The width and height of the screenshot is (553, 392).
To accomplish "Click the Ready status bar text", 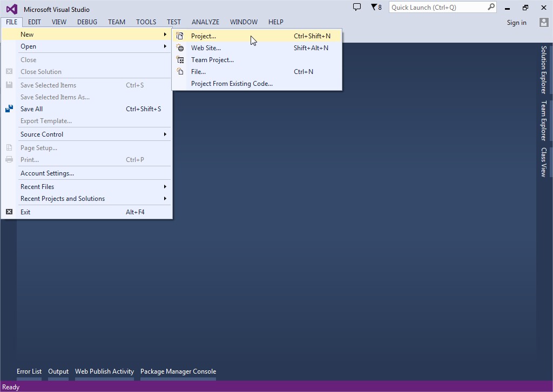I will 11,387.
